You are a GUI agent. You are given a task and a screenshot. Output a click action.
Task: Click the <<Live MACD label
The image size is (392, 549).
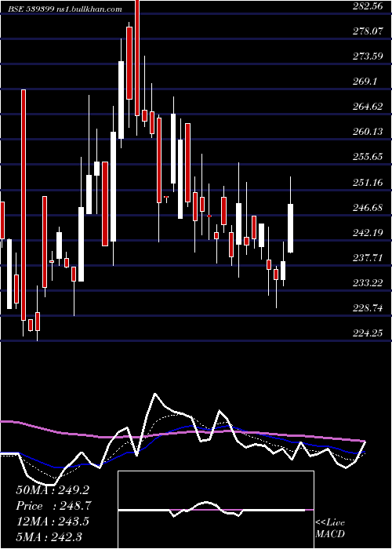pos(330,529)
